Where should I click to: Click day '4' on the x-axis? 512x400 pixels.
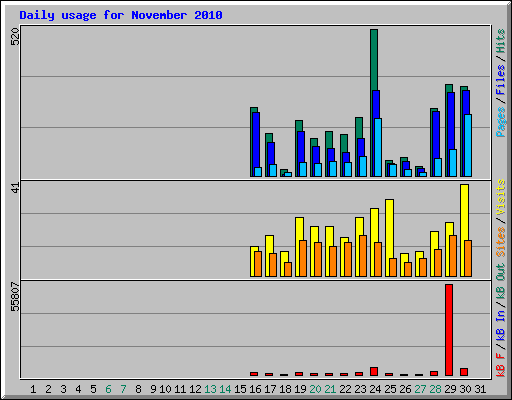[x=78, y=389]
